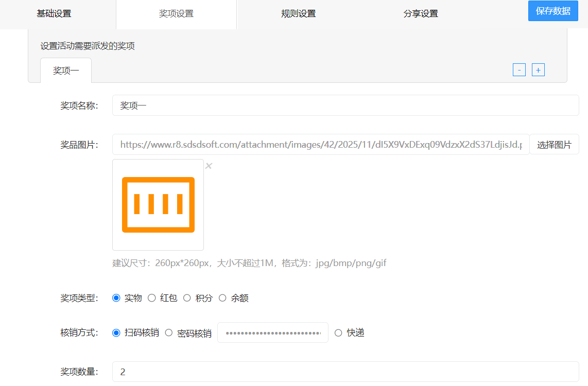Pick 余额 prize type radio button
Viewport: 588px width, 386px height.
223,298
